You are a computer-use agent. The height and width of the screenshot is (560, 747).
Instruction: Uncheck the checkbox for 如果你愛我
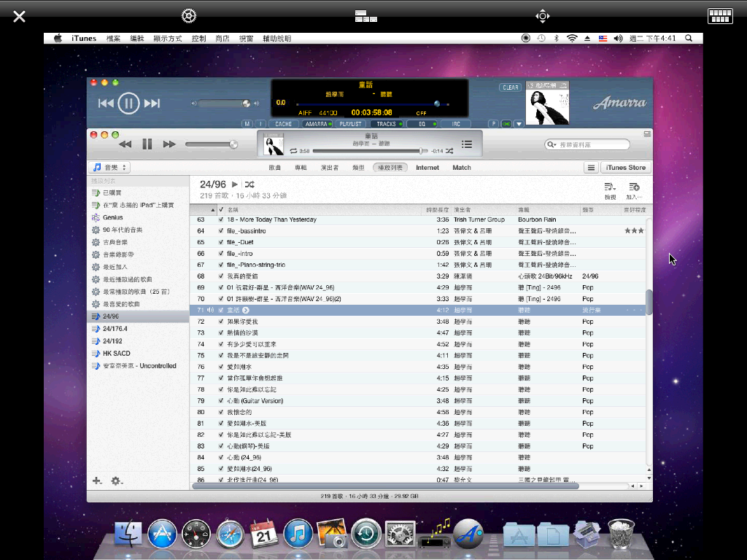coord(220,322)
